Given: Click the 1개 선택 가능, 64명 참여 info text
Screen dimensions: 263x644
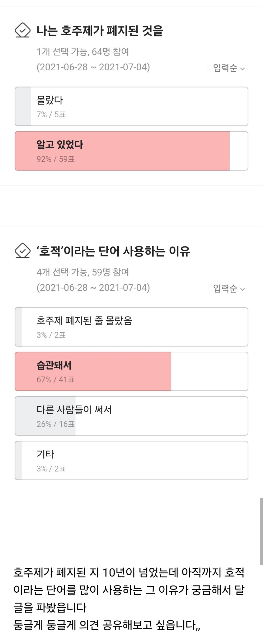Looking at the screenshot, I should point(83,52).
